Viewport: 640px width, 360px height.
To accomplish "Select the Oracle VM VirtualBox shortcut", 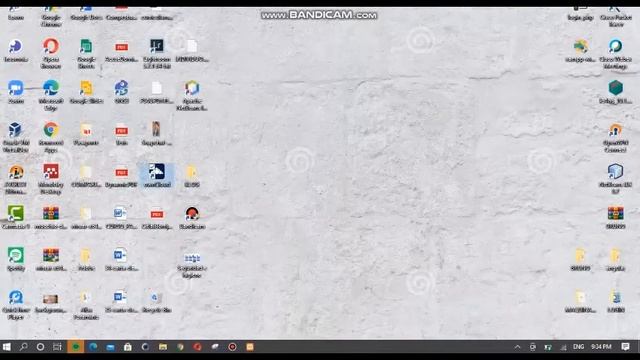I will (x=16, y=138).
